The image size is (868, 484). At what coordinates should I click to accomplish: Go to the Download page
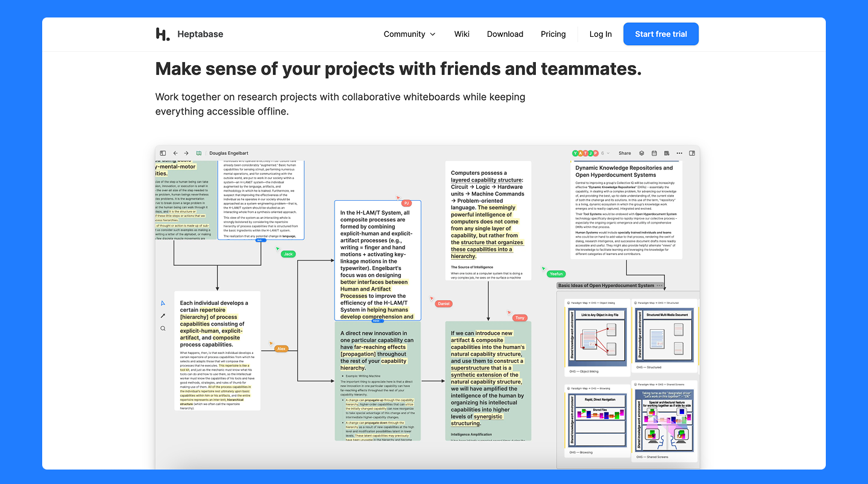pyautogui.click(x=505, y=34)
